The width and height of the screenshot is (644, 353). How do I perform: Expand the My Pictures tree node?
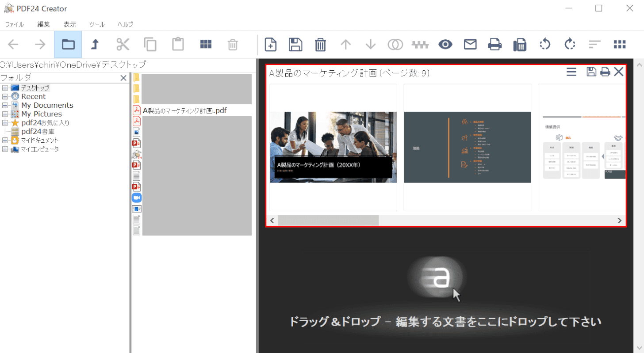(x=5, y=114)
